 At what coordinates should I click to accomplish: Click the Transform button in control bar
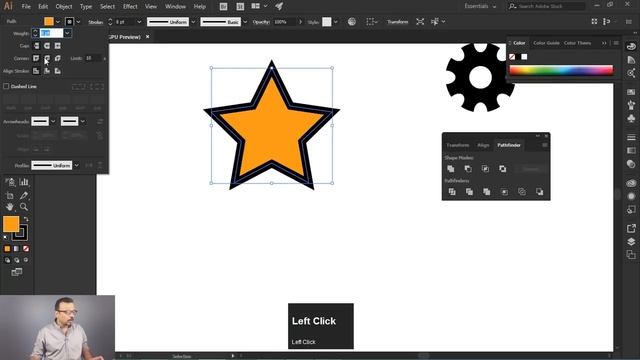[398, 22]
